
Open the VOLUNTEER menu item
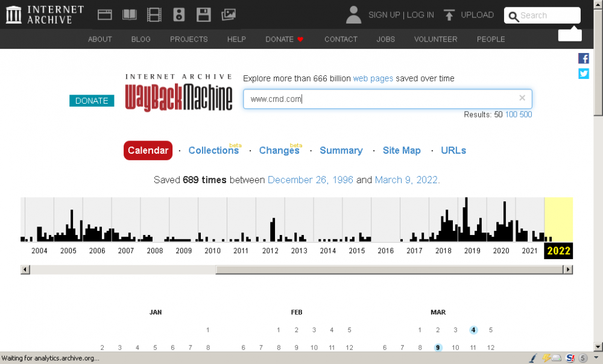tap(436, 39)
